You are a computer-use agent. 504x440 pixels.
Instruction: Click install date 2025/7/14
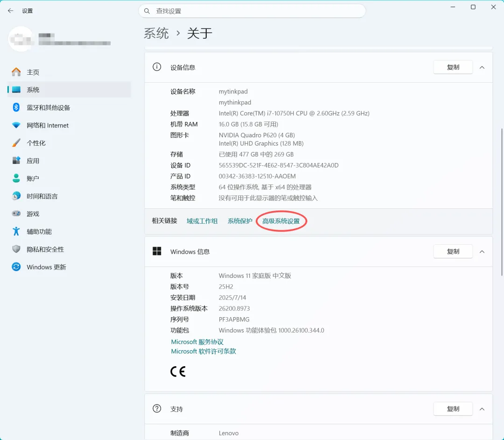click(232, 298)
